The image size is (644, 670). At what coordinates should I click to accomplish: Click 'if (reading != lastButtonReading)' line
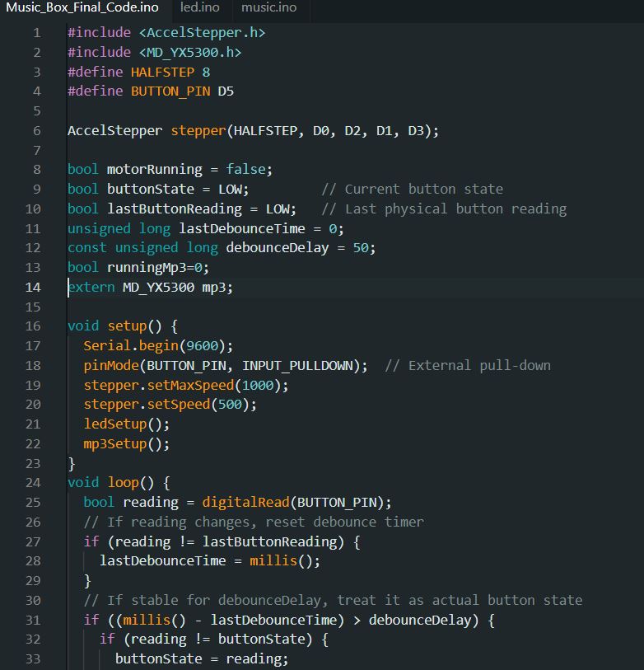(x=222, y=541)
